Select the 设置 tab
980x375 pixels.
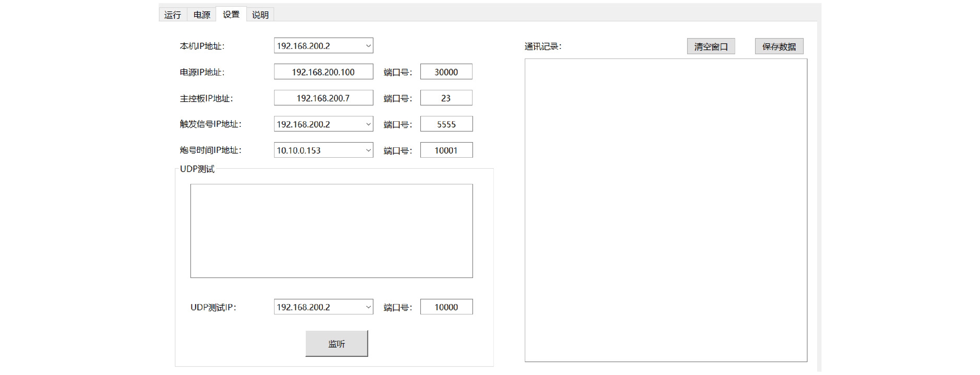[x=231, y=14]
